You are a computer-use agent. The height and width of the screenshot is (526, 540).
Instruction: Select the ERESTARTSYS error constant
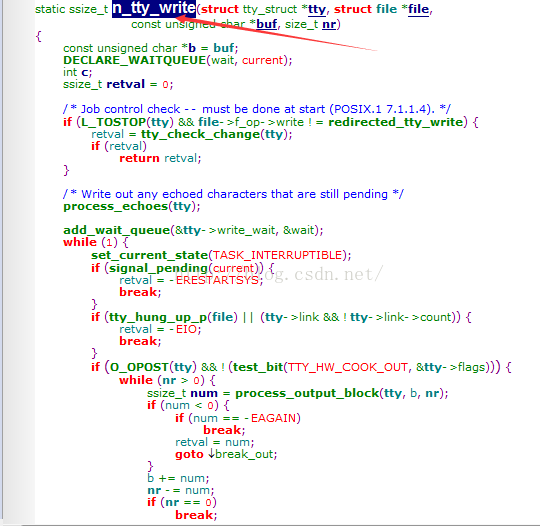tap(217, 280)
